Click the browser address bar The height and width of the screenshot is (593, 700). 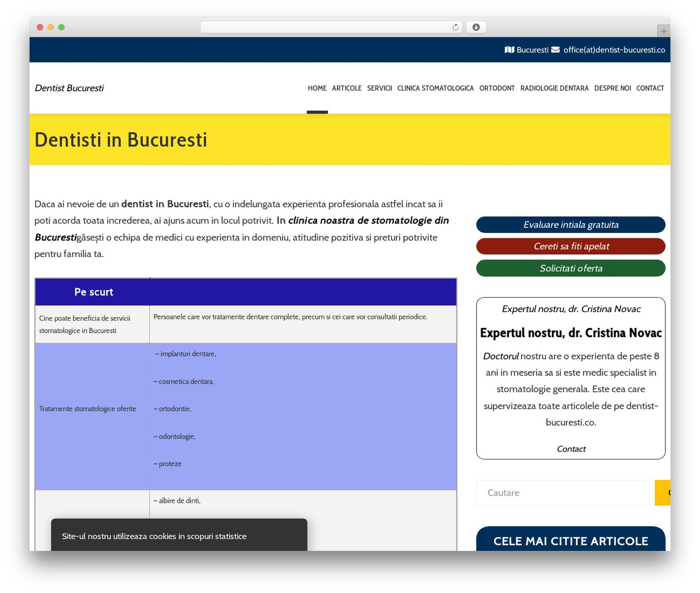(331, 27)
